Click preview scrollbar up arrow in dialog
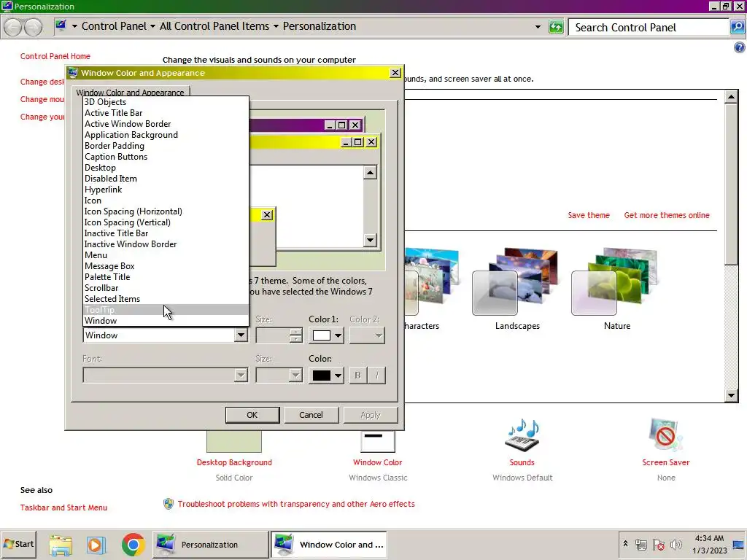Viewport: 747px width, 560px height. click(x=370, y=172)
